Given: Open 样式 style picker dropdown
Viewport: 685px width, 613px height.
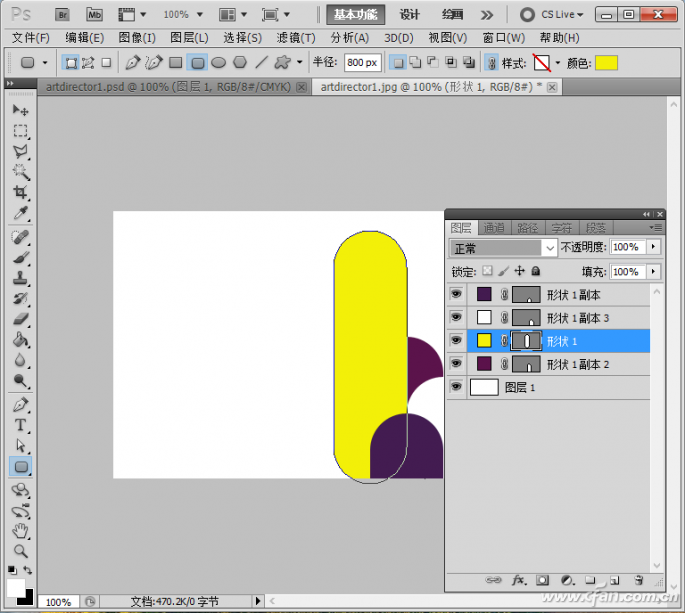Looking at the screenshot, I should 557,63.
